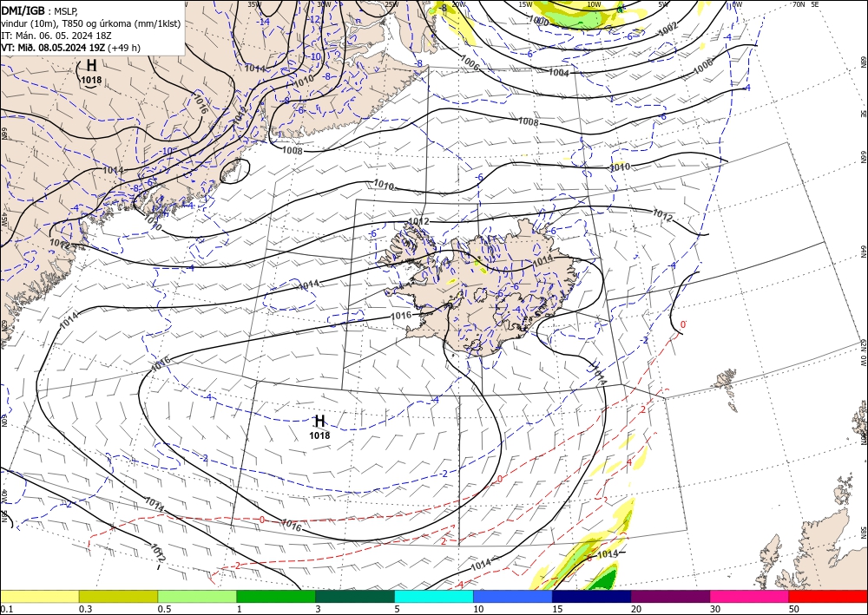Viewport: 868px width, 615px height.
Task: Click the DMI/IGB title text
Action: pyautogui.click(x=23, y=10)
